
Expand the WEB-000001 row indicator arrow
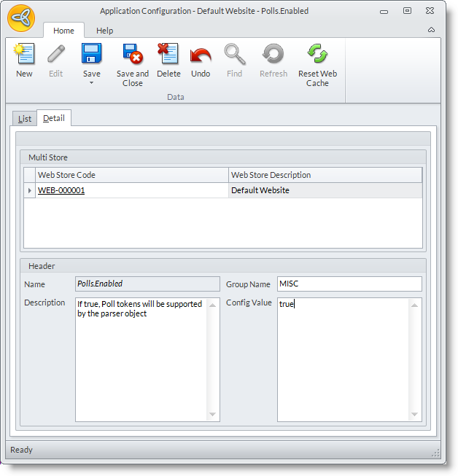click(x=30, y=191)
